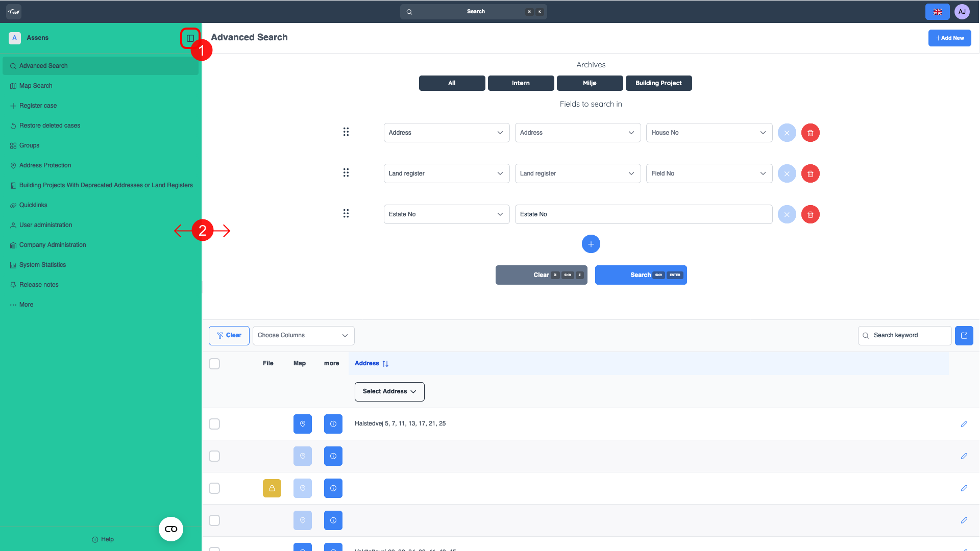Image resolution: width=980 pixels, height=551 pixels.
Task: Open the Select Address dropdown
Action: (389, 392)
